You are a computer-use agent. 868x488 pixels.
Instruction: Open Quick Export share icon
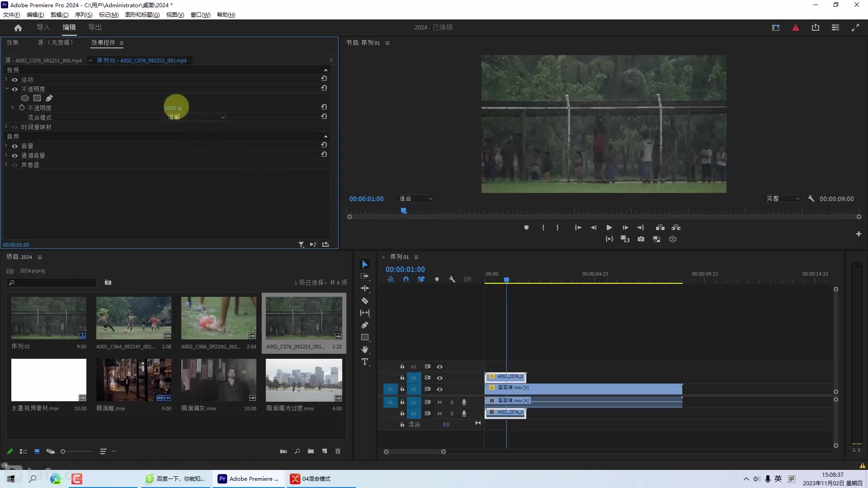pyautogui.click(x=816, y=28)
